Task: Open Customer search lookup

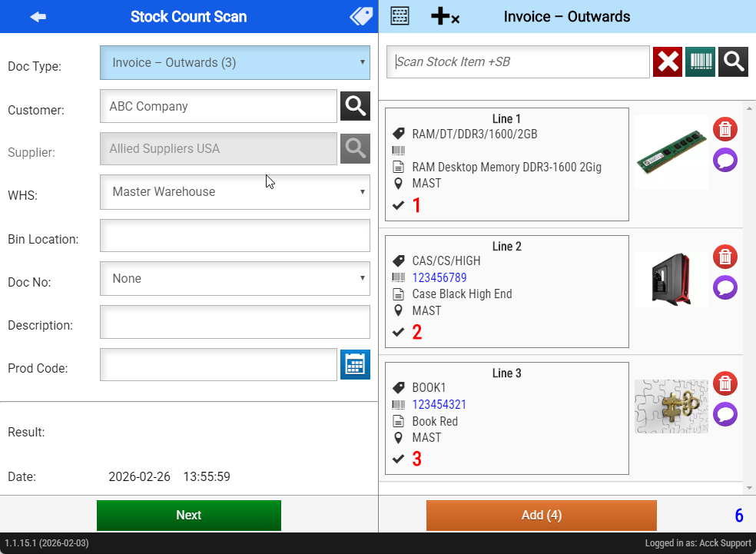Action: (x=356, y=105)
